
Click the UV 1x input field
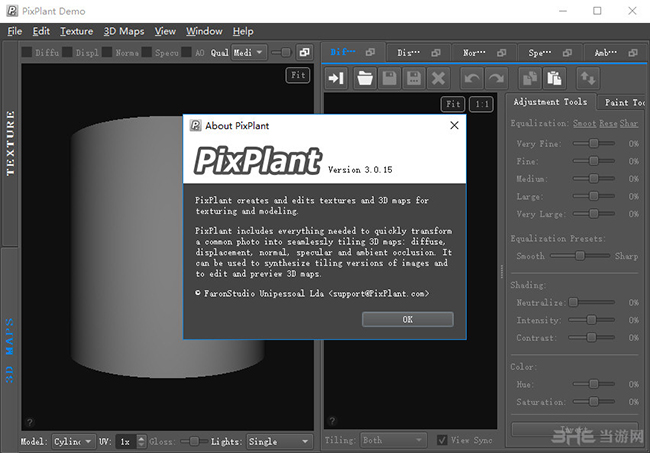click(x=126, y=442)
